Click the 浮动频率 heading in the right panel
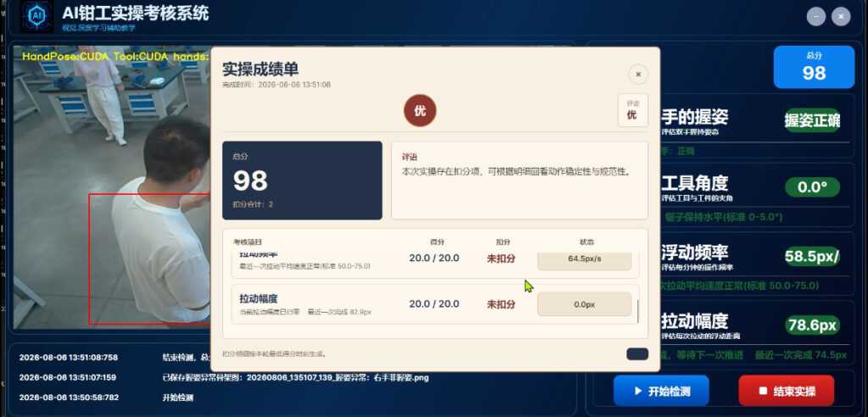This screenshot has width=868, height=417. click(x=695, y=253)
